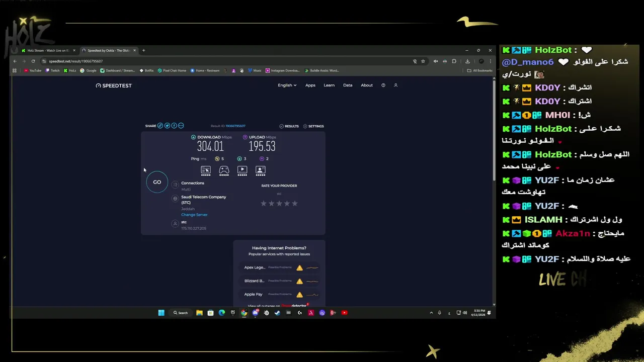This screenshot has width=644, height=362.
Task: Select the Speedtest by Ookla tab
Action: pos(109,50)
